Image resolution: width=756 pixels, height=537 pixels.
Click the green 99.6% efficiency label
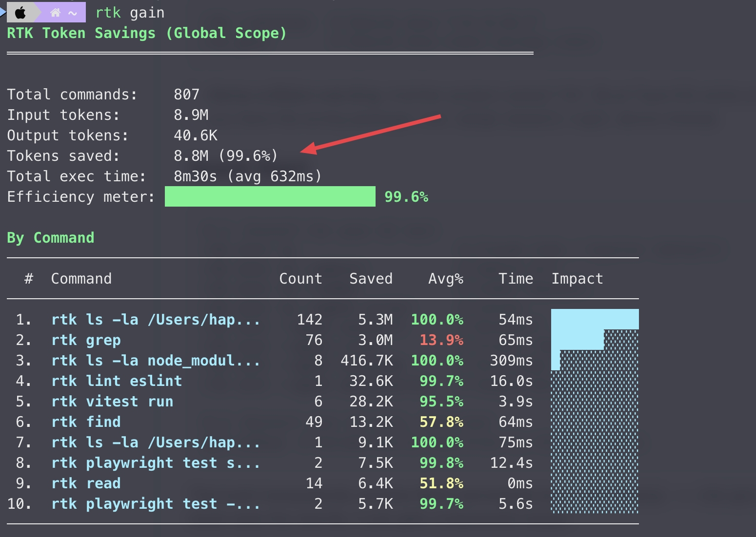[x=406, y=197]
